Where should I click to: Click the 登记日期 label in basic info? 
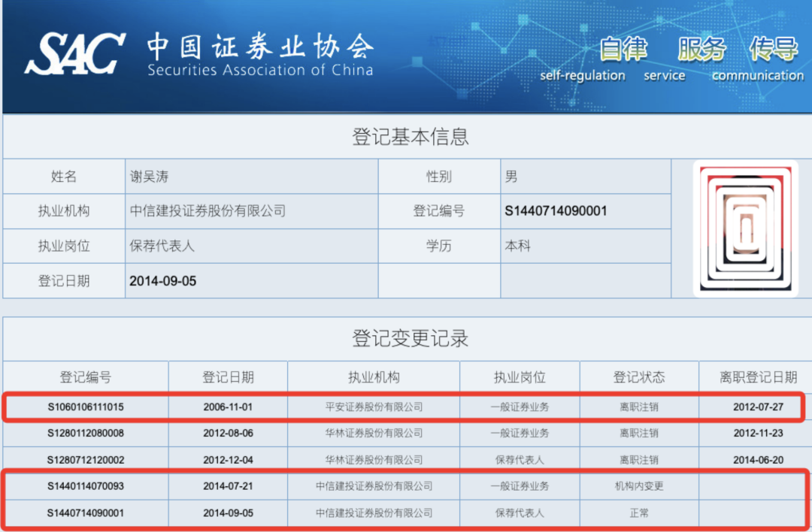[64, 281]
